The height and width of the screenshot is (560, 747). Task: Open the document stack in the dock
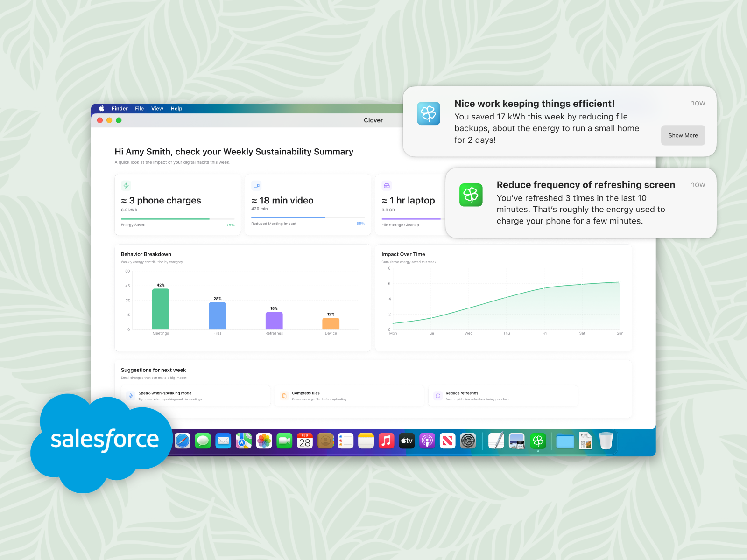click(x=585, y=441)
